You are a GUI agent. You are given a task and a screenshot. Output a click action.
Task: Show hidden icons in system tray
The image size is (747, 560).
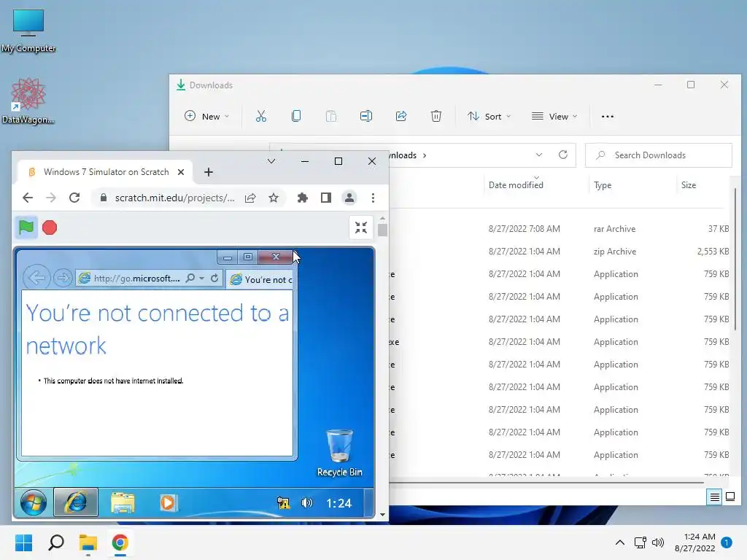[619, 542]
